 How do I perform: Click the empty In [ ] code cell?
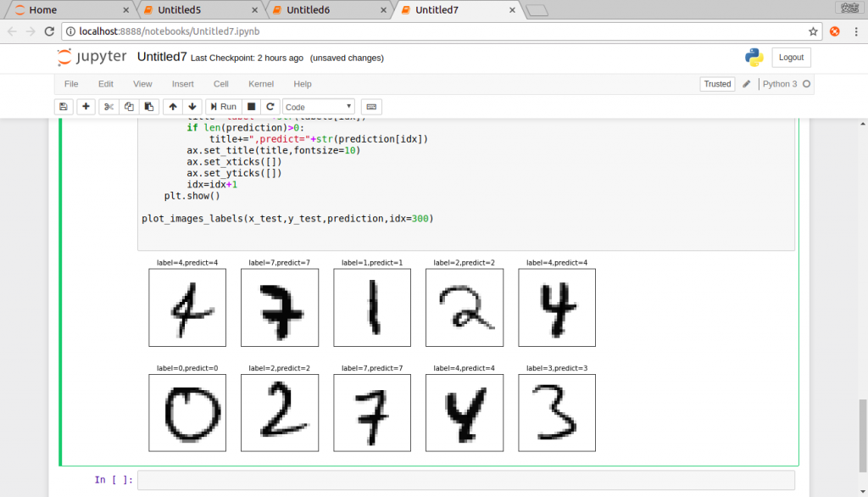466,480
